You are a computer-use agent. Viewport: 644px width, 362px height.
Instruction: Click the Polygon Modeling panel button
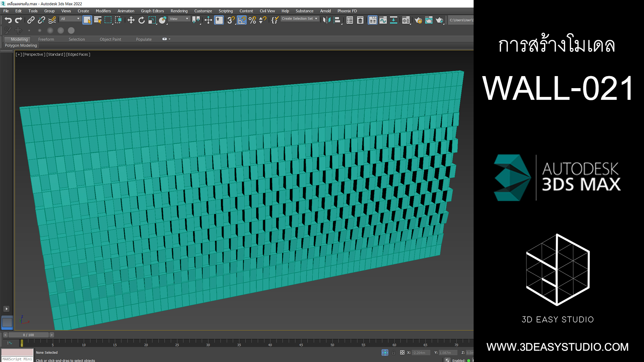pyautogui.click(x=21, y=45)
